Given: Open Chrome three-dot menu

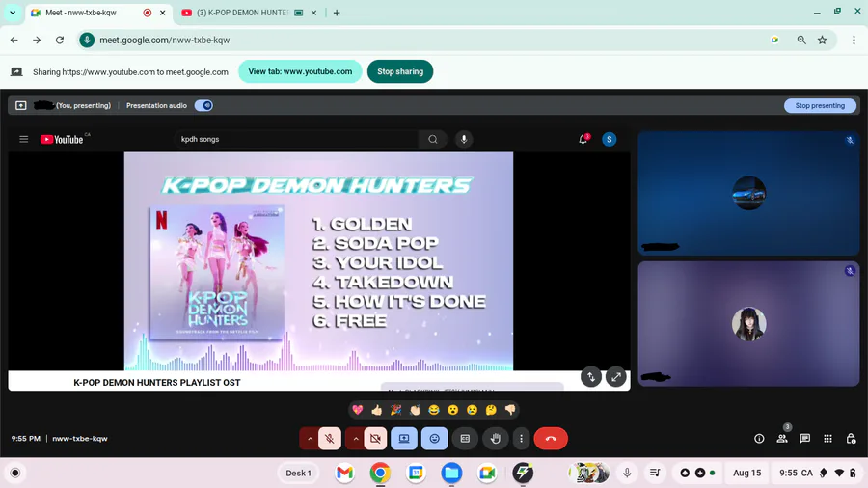Looking at the screenshot, I should [x=854, y=40].
